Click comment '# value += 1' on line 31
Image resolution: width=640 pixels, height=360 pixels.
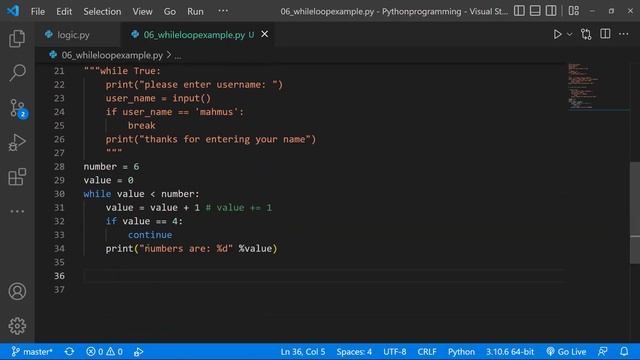click(x=239, y=207)
